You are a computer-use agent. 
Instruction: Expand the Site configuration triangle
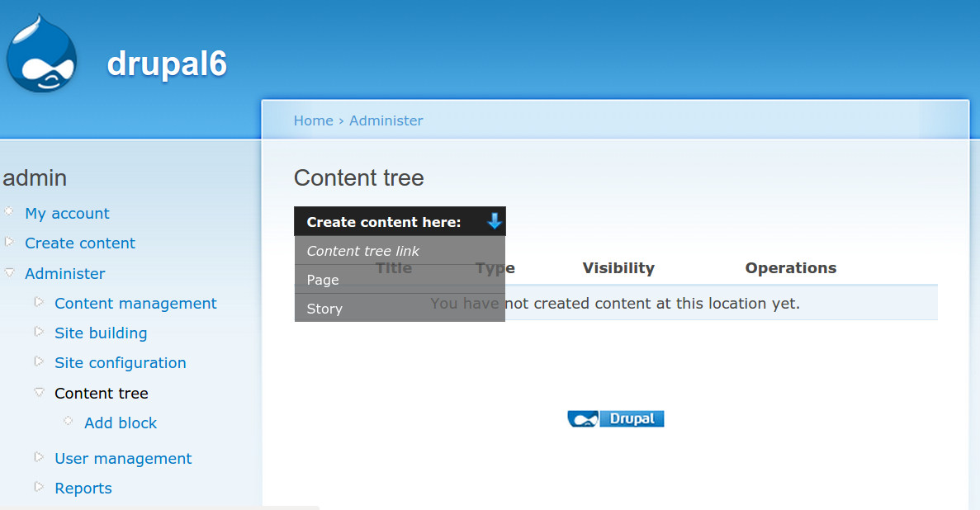(x=39, y=361)
